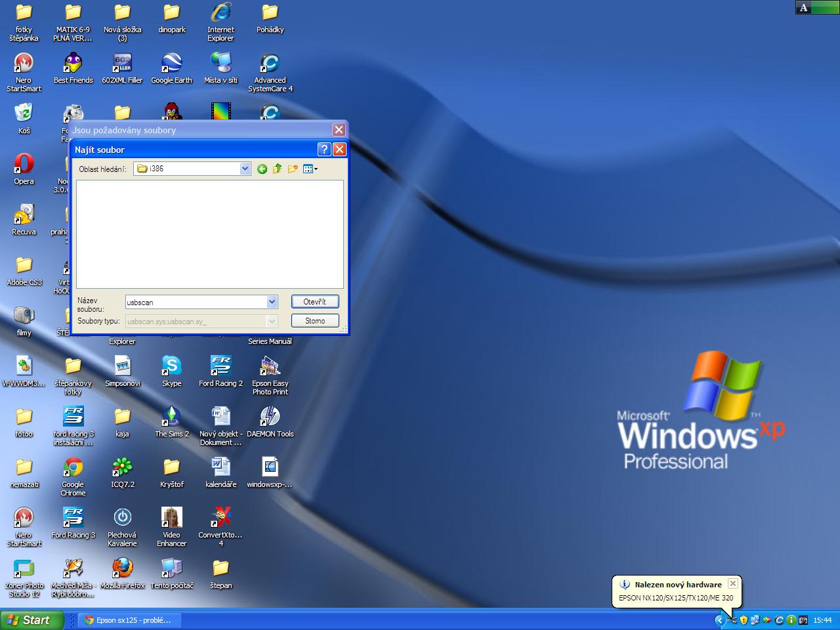Open the Views menu in file dialog
The width and height of the screenshot is (840, 630).
click(x=310, y=169)
